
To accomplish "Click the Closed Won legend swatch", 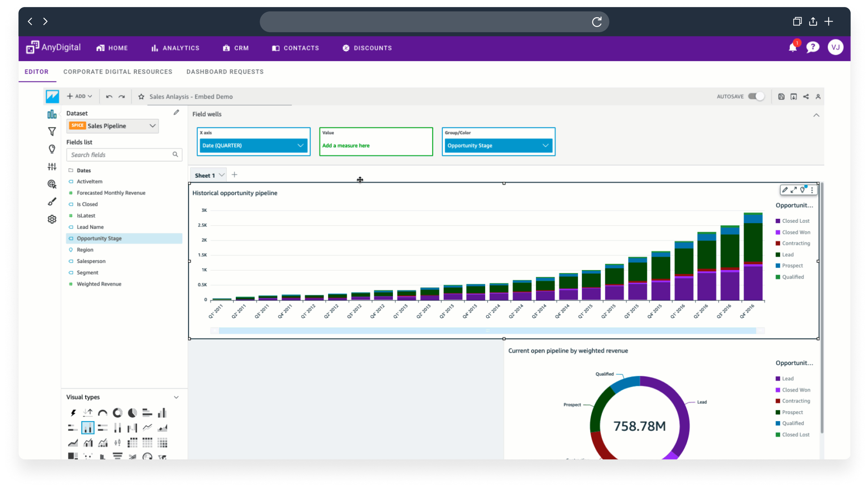I will pos(778,232).
